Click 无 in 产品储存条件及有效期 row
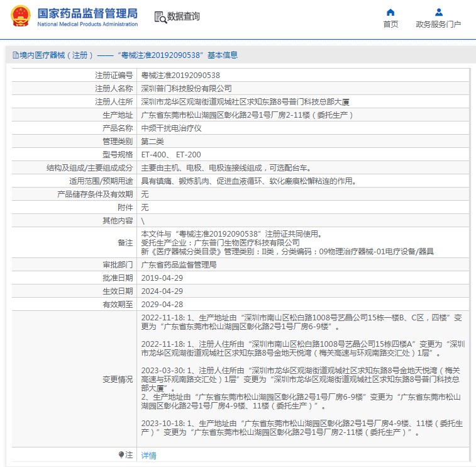Viewport: 476px width, 467px height. coord(145,194)
